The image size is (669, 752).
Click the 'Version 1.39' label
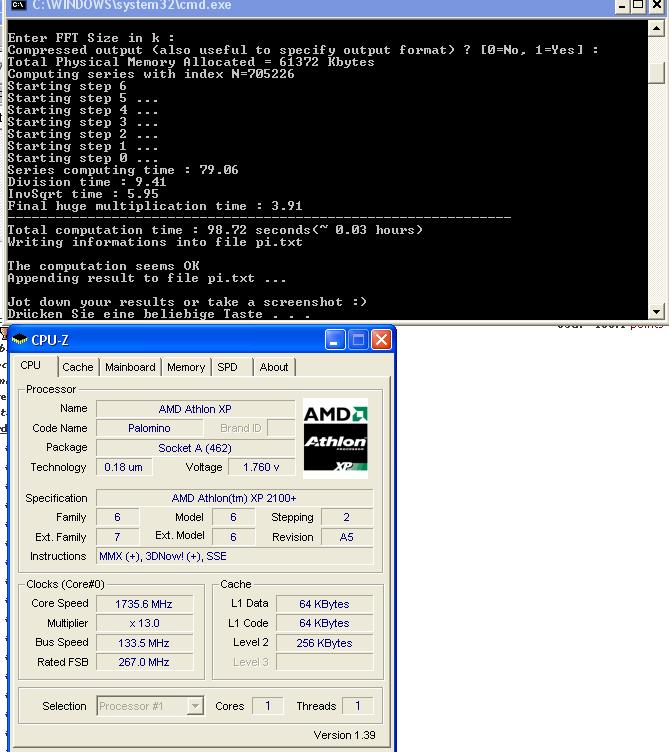tap(344, 735)
